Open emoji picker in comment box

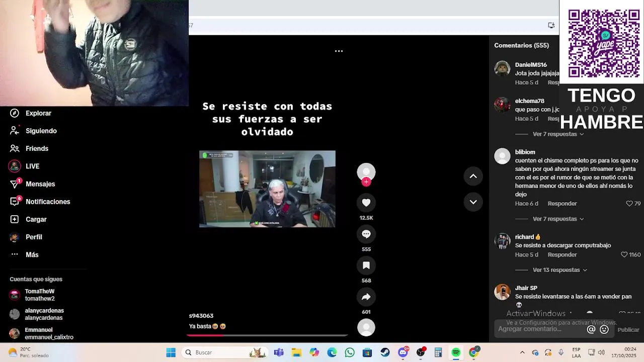point(604,329)
